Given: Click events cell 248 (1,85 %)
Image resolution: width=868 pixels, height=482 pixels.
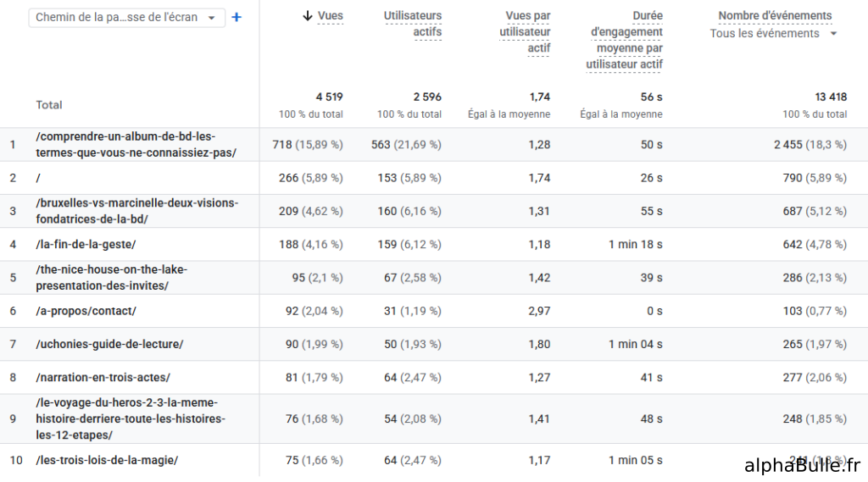Looking at the screenshot, I should click(815, 419).
